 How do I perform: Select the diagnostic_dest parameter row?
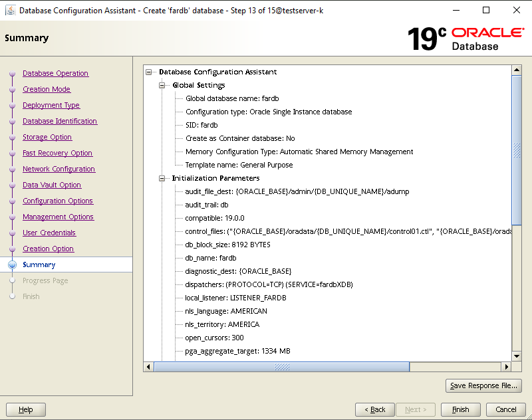point(238,271)
